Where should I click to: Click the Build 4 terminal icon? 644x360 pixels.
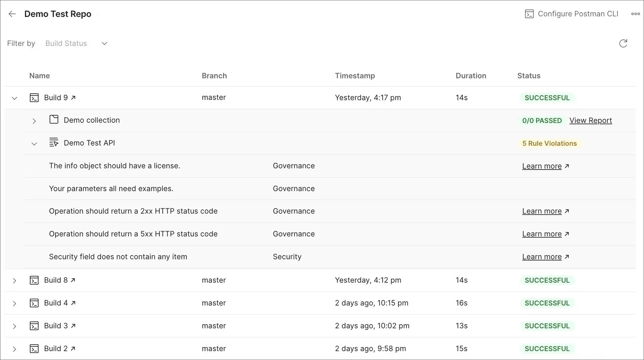(x=34, y=303)
